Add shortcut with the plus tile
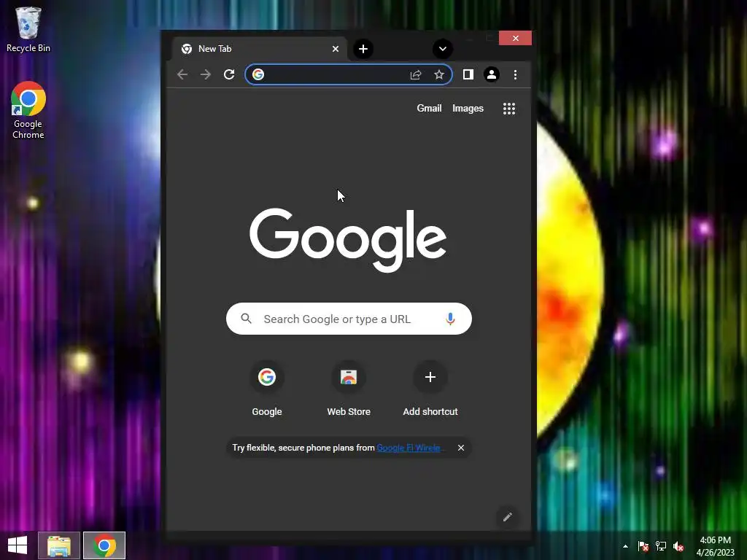This screenshot has height=560, width=747. 430,389
